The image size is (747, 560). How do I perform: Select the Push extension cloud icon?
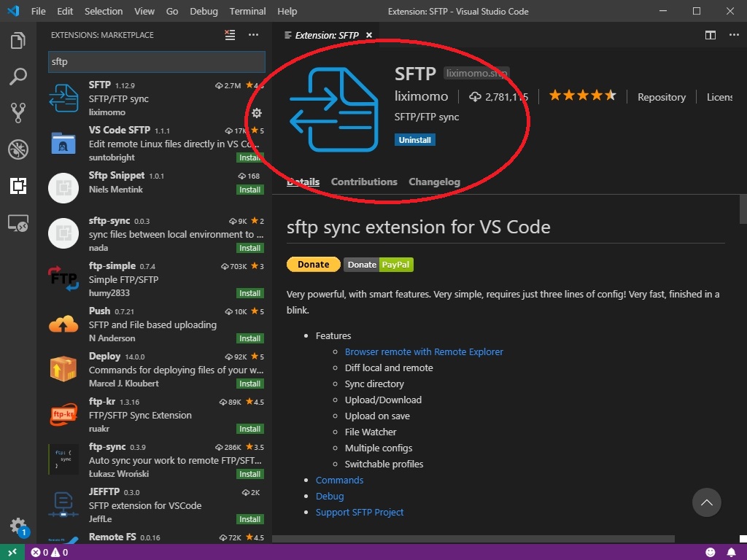pos(63,324)
